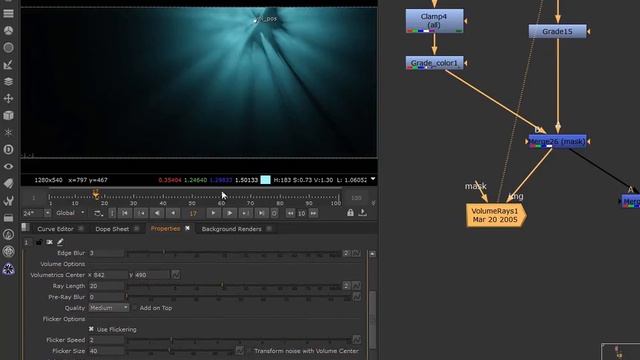Switch to the Curve Editor tab
The image size is (640, 360).
click(x=55, y=229)
